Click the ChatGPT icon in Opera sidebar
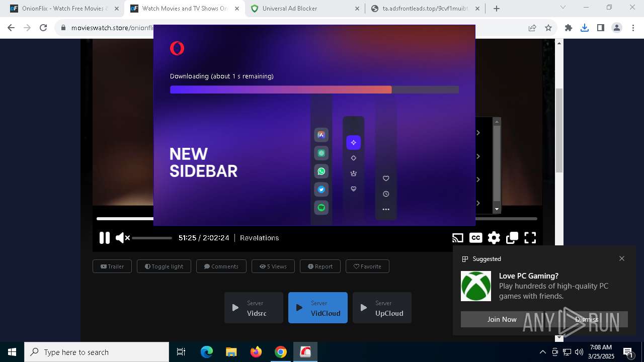Screen dimensions: 644x362 [321, 153]
